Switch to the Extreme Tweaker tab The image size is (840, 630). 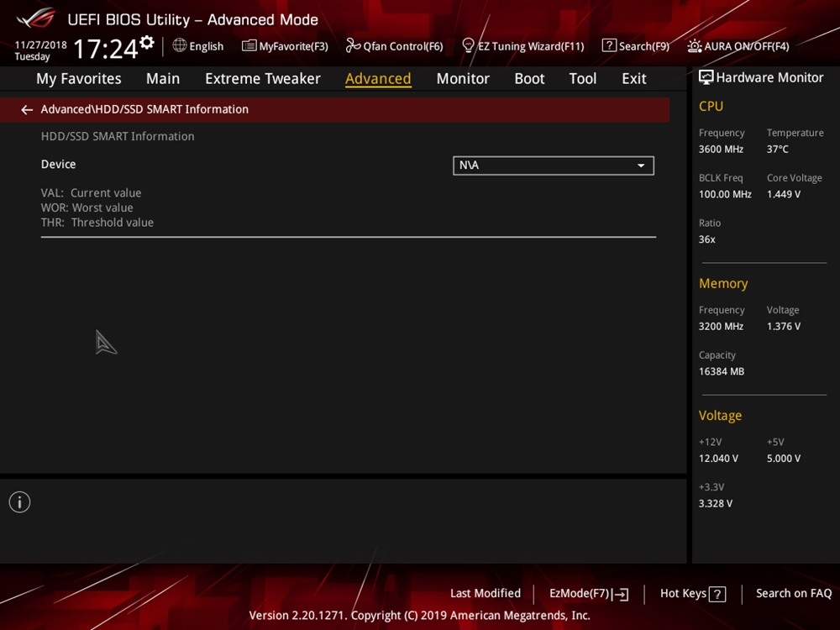[x=262, y=79]
